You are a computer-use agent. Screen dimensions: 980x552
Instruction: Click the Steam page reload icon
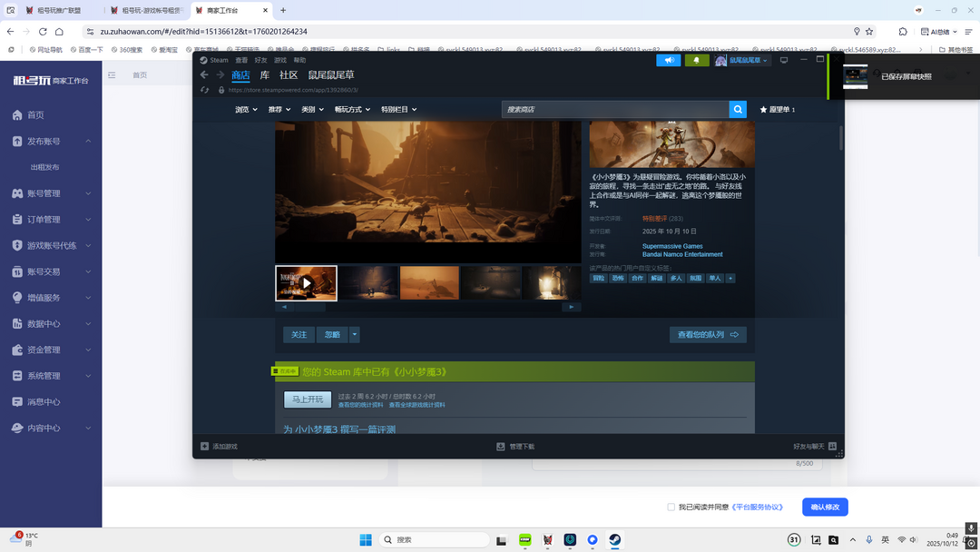[x=205, y=90]
